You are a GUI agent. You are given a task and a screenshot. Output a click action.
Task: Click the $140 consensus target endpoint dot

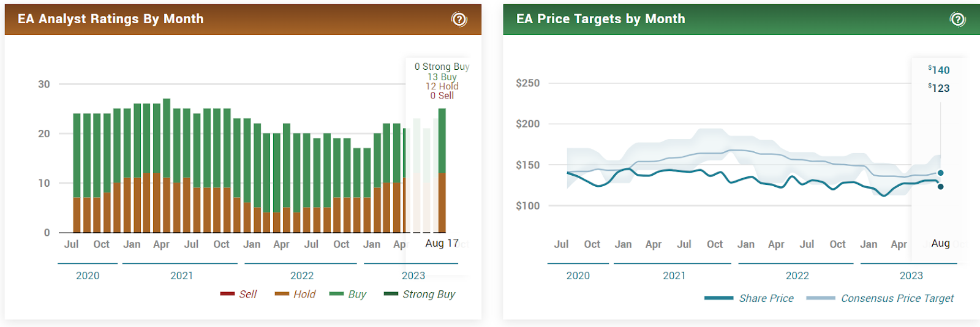point(941,173)
